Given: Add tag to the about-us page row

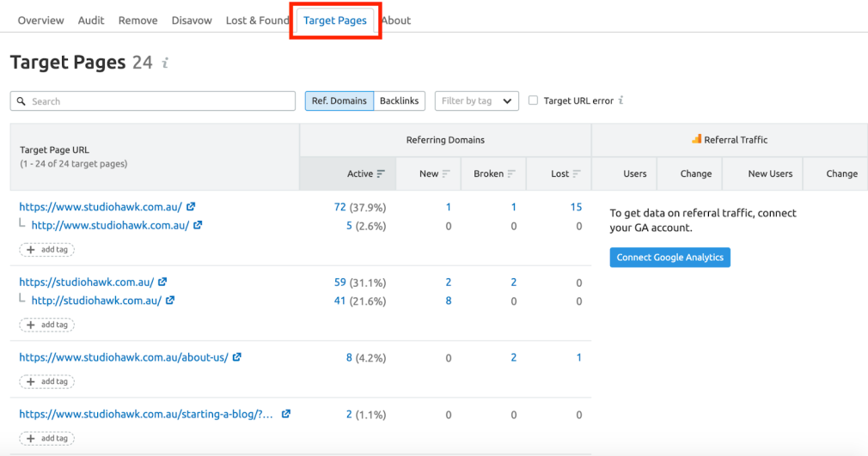Looking at the screenshot, I should [x=47, y=381].
